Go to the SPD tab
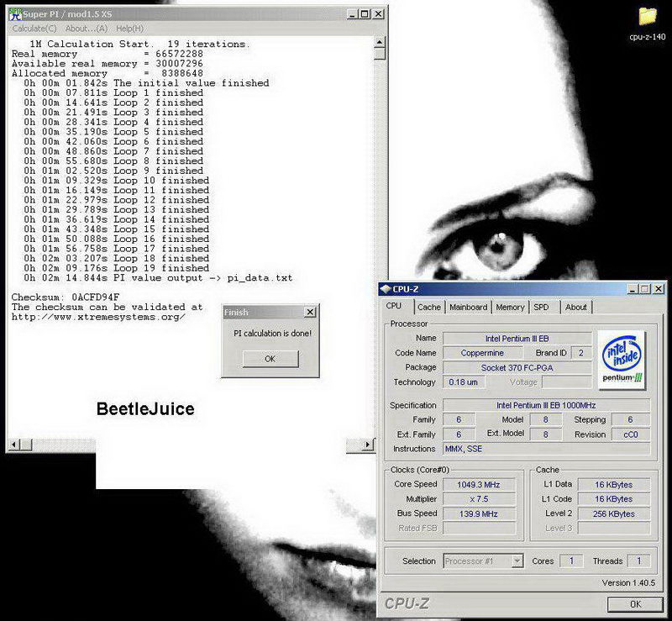 [541, 307]
